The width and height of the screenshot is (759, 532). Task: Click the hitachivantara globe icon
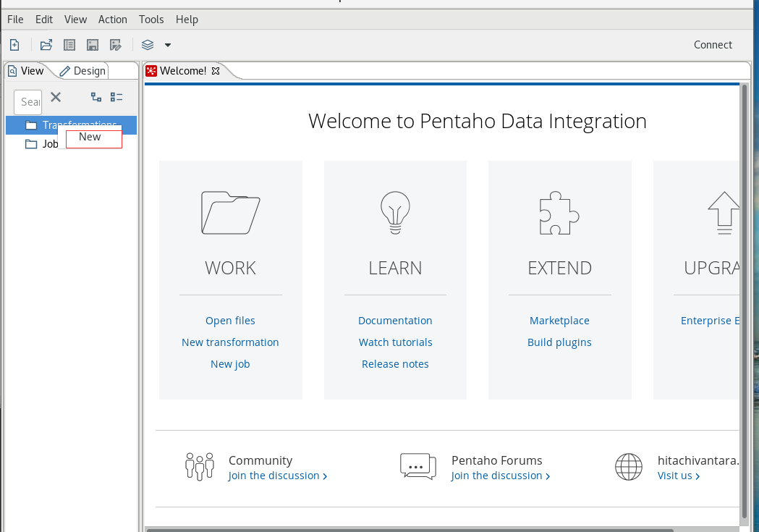(628, 467)
